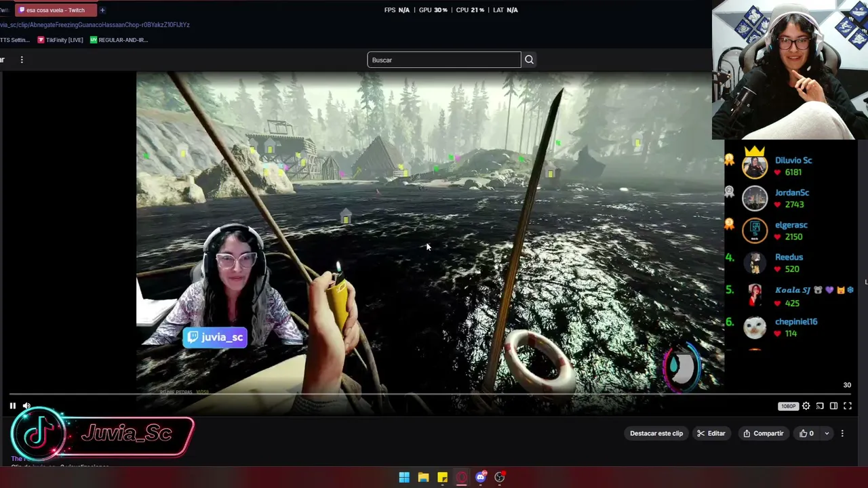Open Windows Start menu on taskbar
The height and width of the screenshot is (488, 868).
[404, 477]
